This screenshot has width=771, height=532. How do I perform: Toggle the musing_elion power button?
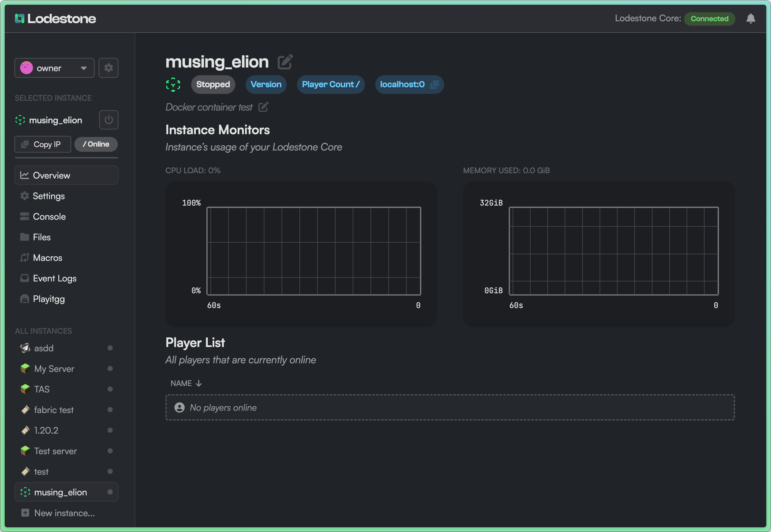[109, 120]
